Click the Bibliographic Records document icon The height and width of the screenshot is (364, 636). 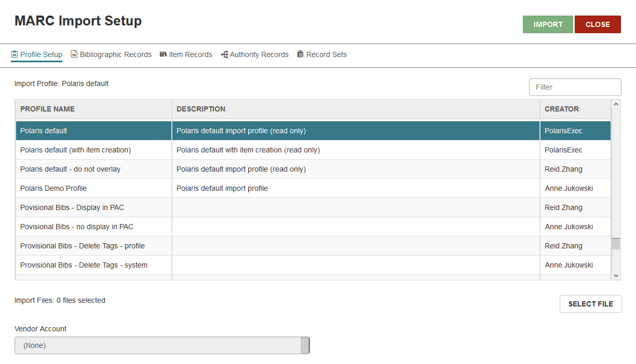(x=74, y=54)
